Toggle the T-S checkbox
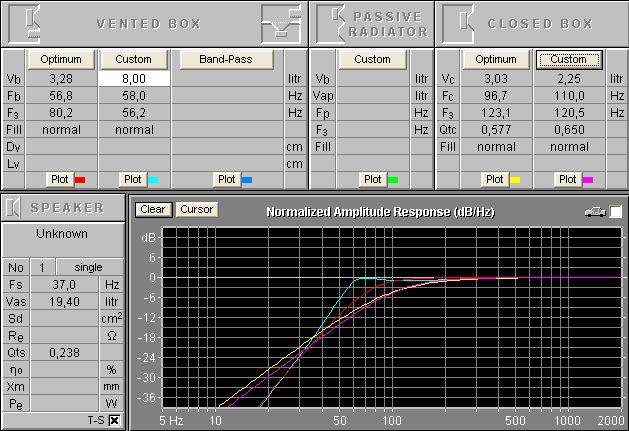This screenshot has width=629, height=431. tap(114, 420)
